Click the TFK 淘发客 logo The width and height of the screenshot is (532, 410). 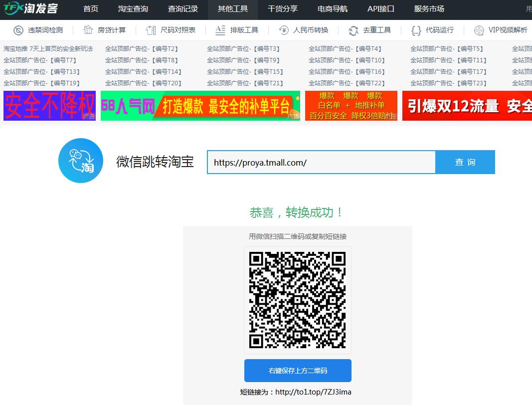tap(31, 8)
